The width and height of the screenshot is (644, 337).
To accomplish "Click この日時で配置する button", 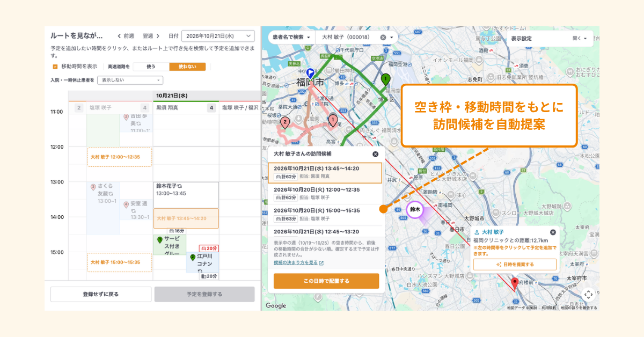I will [x=326, y=281].
